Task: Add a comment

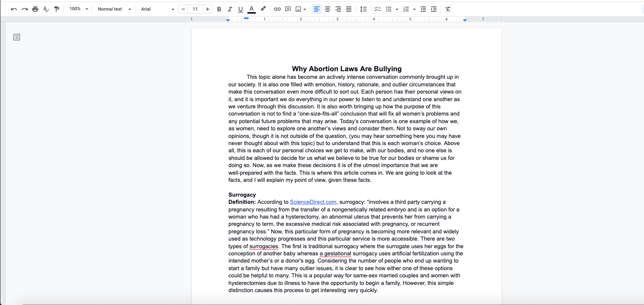Action: (288, 9)
